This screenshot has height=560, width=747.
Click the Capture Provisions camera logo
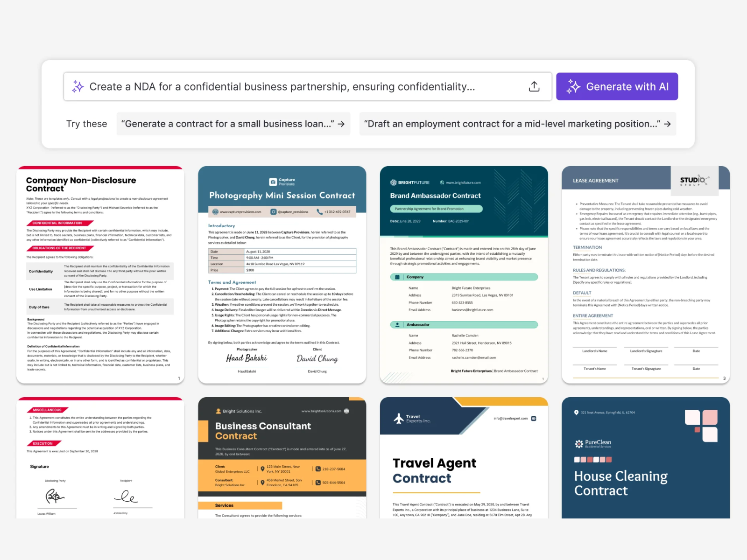point(273,182)
